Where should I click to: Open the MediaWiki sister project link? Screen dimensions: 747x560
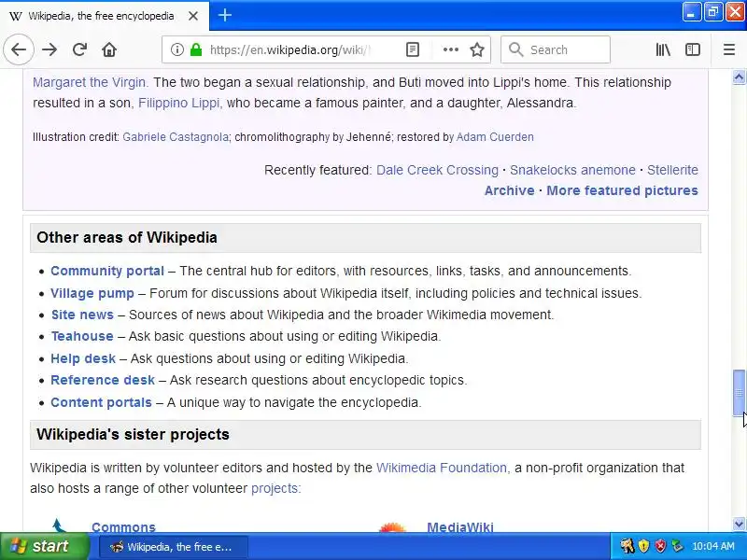pyautogui.click(x=460, y=526)
